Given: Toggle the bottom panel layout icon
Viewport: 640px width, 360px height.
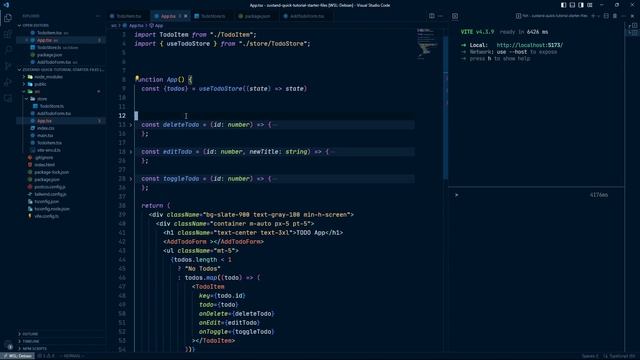Looking at the screenshot, I should click(x=572, y=5).
